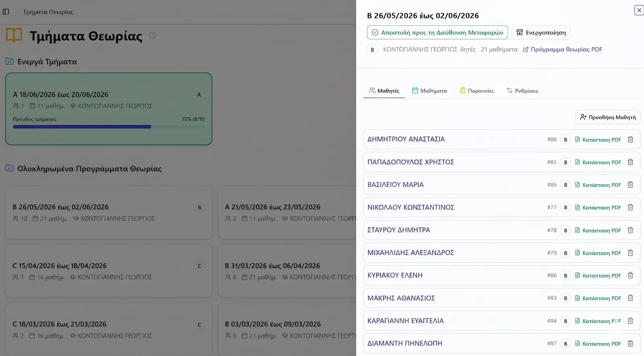Delete ΜΑΚΡΗΣ ΑΘΑΝΑΣΙΟΣ via trash icon
644x356 pixels.
(x=630, y=298)
